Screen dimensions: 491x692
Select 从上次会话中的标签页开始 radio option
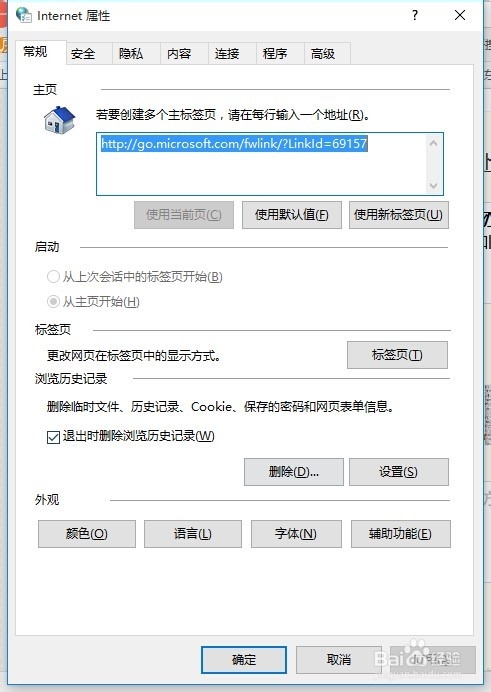pos(53,277)
